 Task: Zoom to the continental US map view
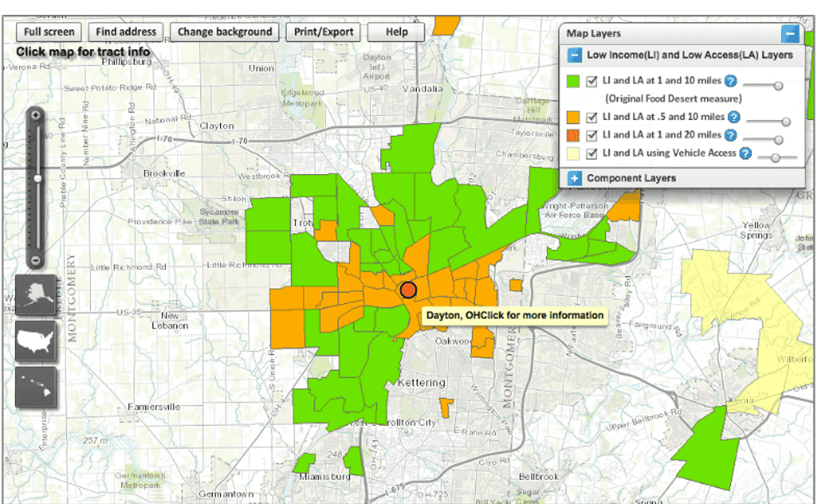[x=35, y=342]
